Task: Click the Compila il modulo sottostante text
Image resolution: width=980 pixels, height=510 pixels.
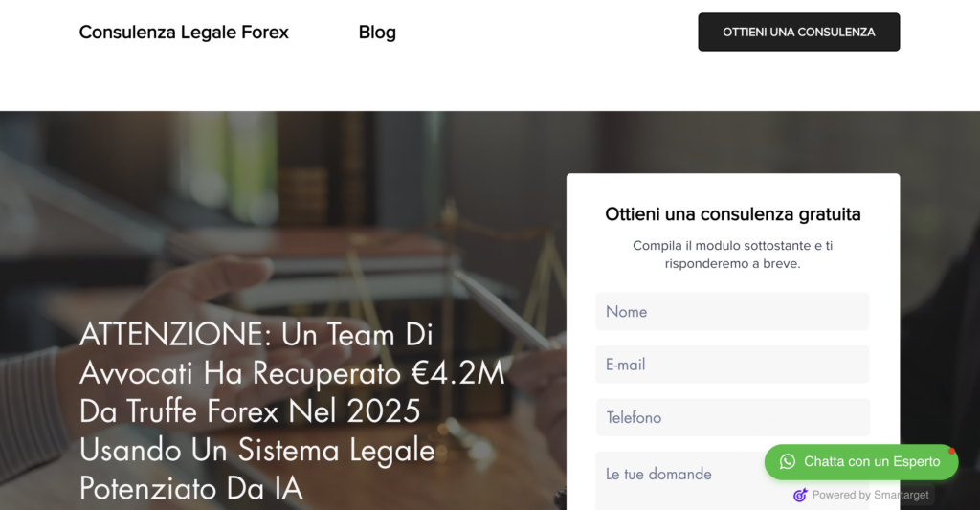Action: click(x=732, y=255)
